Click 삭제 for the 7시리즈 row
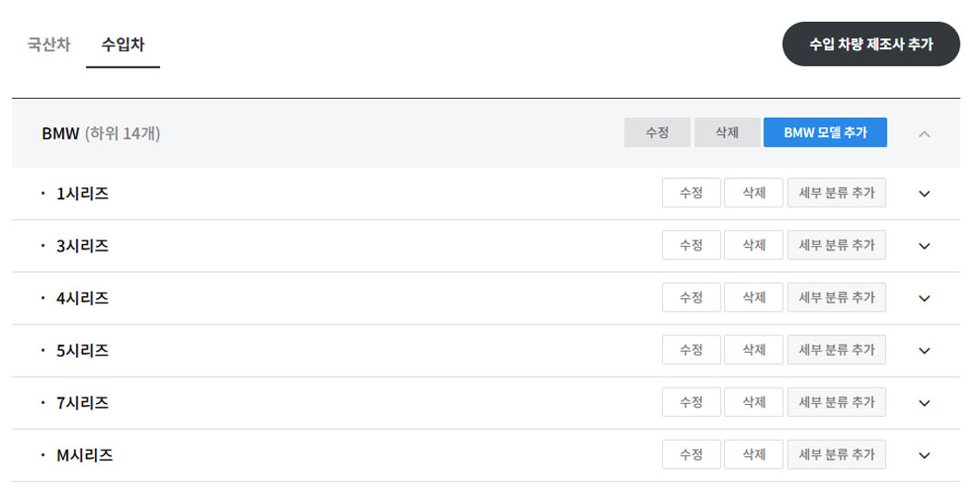 tap(754, 402)
